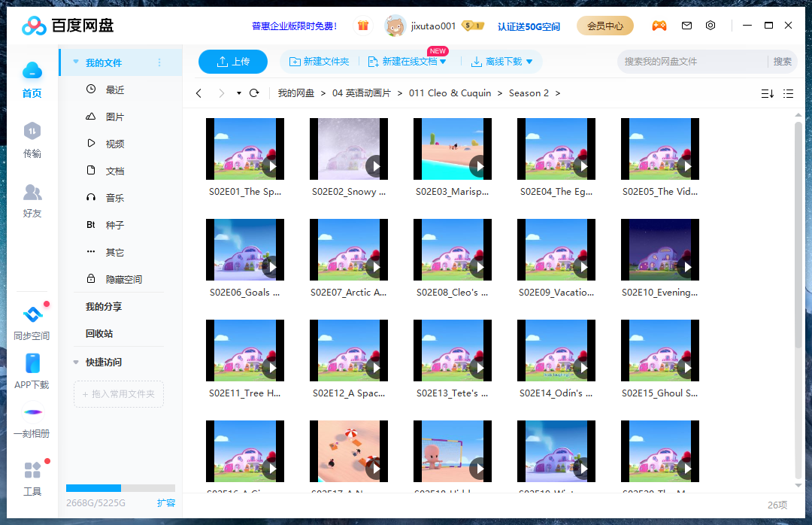This screenshot has height=525, width=812.
Task: Open 会员中心 member center
Action: (604, 26)
